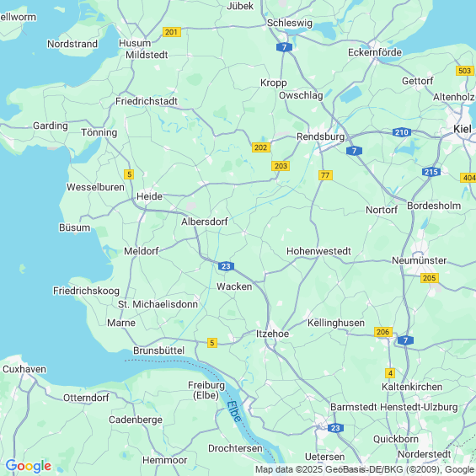Open the Map data copyright text
This screenshot has width=476, height=476.
(x=365, y=469)
